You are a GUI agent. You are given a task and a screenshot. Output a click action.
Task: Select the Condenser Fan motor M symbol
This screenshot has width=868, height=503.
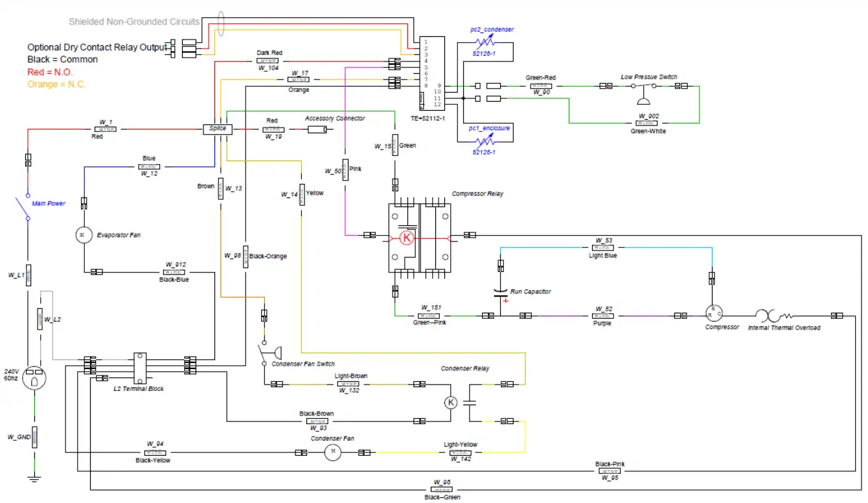[333, 452]
